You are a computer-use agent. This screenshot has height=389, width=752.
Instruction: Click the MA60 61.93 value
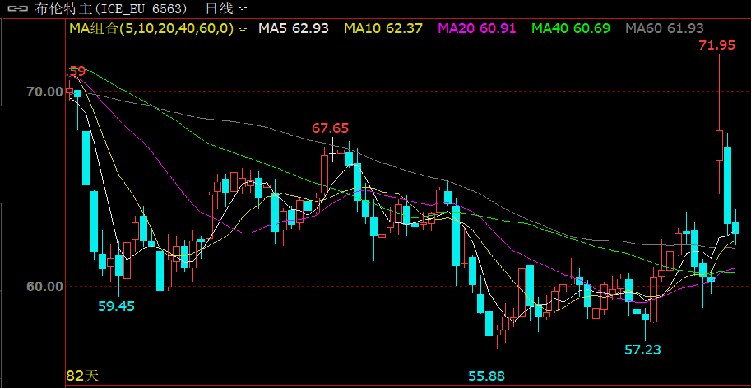[x=665, y=29]
